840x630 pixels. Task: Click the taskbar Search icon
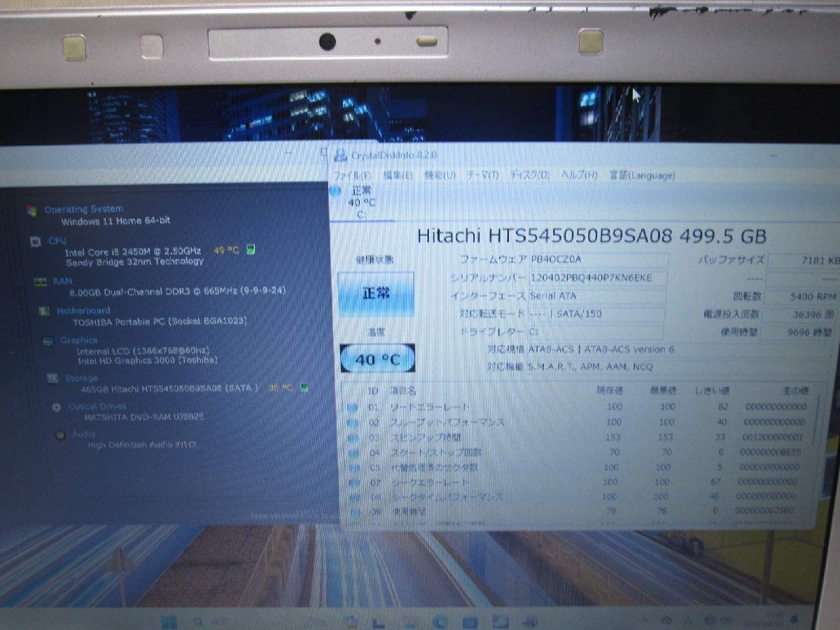(198, 622)
